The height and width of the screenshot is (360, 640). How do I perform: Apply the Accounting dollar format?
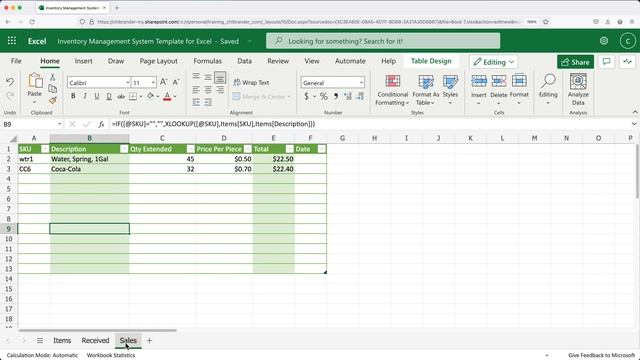coord(307,96)
